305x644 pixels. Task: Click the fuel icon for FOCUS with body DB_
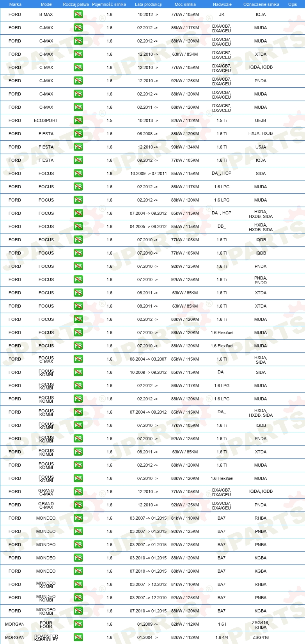pyautogui.click(x=78, y=227)
